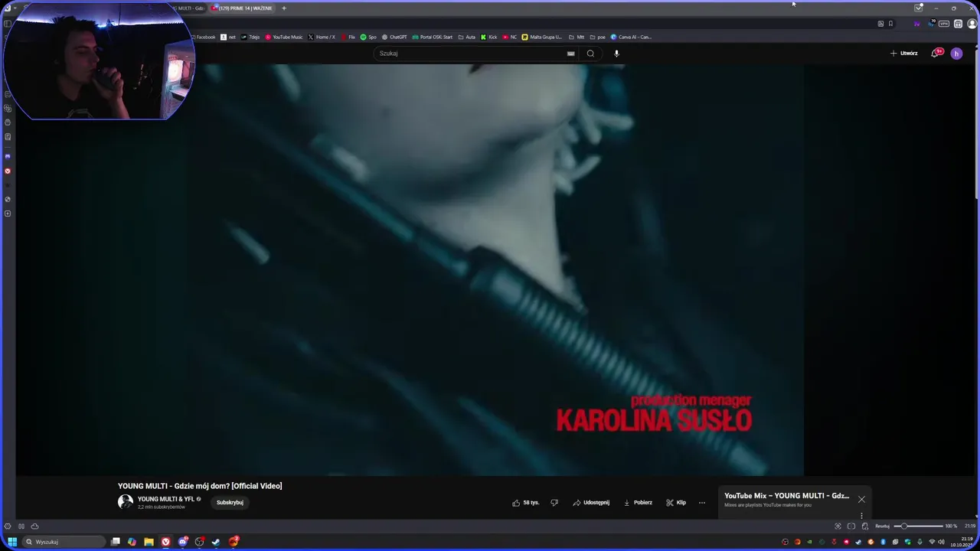
Task: Subscribe using the Subskrybuj button
Action: pyautogui.click(x=230, y=503)
